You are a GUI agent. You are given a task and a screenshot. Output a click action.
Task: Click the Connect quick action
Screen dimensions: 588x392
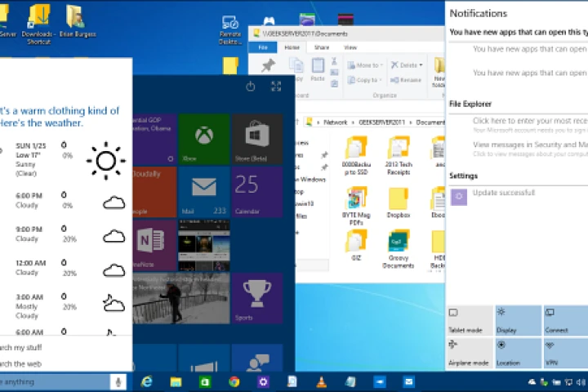(566, 320)
